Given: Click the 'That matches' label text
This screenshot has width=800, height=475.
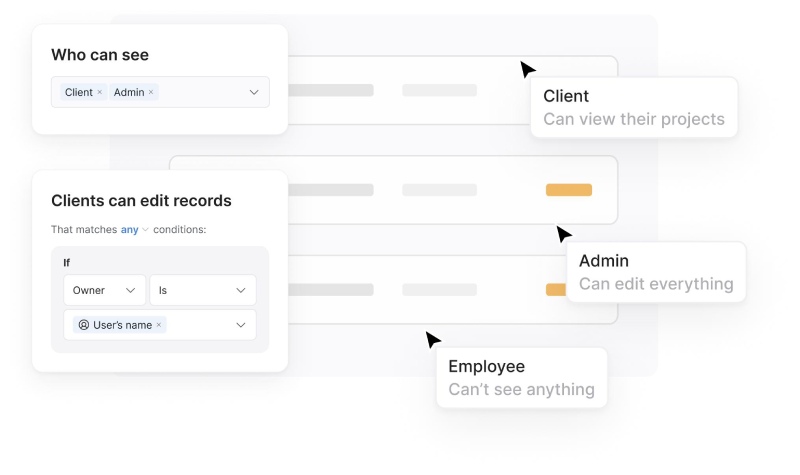Looking at the screenshot, I should (x=84, y=230).
